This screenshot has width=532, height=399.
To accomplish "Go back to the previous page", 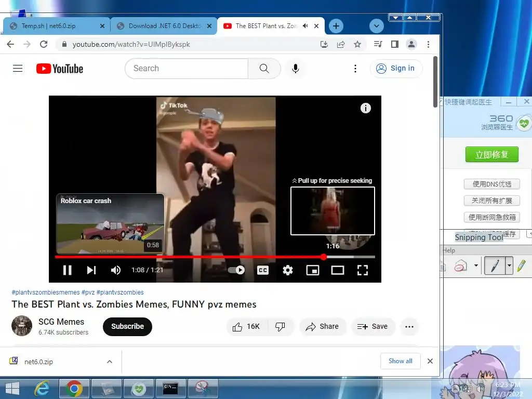I will (x=10, y=44).
